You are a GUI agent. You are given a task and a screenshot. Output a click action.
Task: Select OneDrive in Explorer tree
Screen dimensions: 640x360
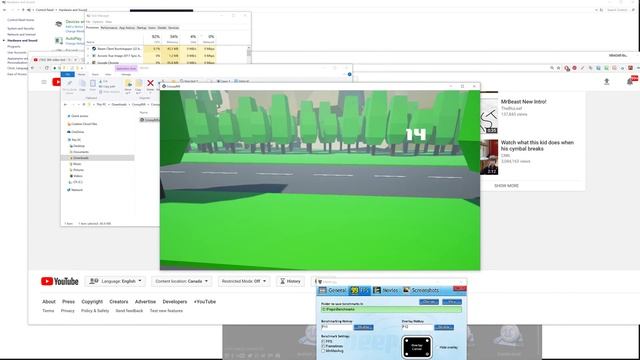pos(77,132)
